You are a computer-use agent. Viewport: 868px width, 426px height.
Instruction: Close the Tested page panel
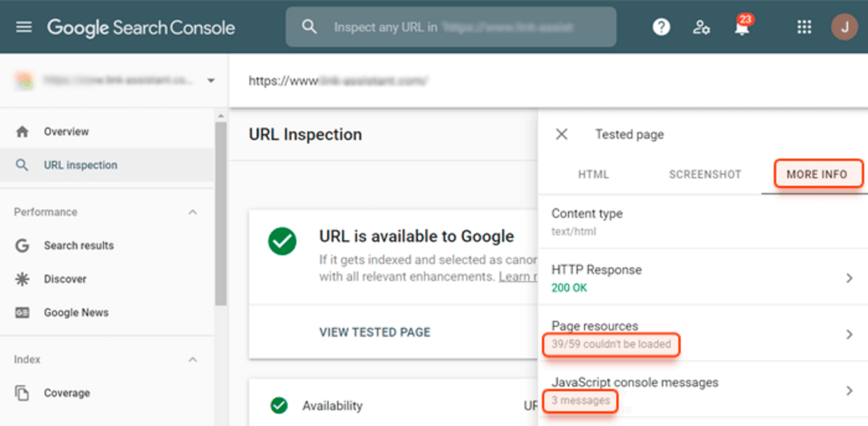coord(561,134)
